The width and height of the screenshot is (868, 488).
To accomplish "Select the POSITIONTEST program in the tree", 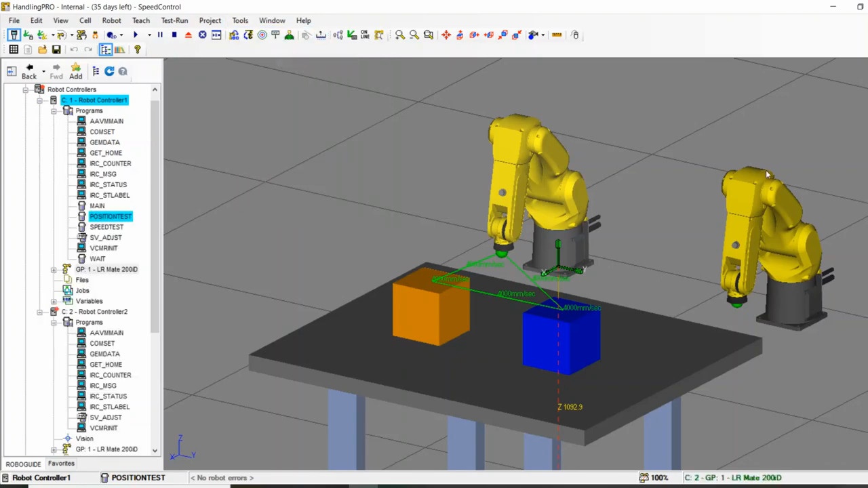I will [110, 216].
